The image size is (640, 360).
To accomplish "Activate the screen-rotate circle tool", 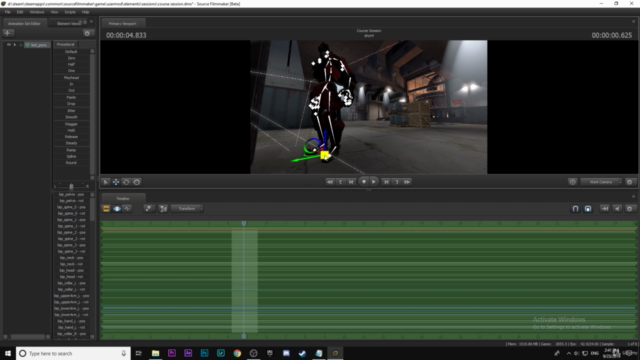I will pyautogui.click(x=137, y=182).
